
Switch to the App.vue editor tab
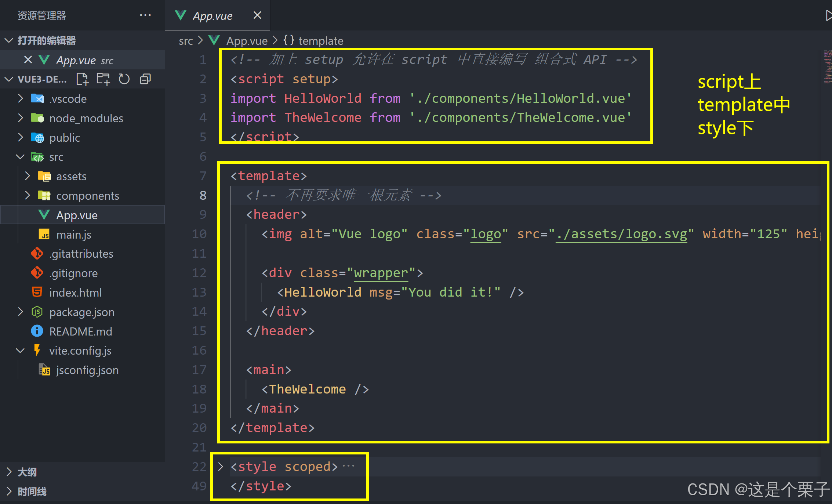212,16
